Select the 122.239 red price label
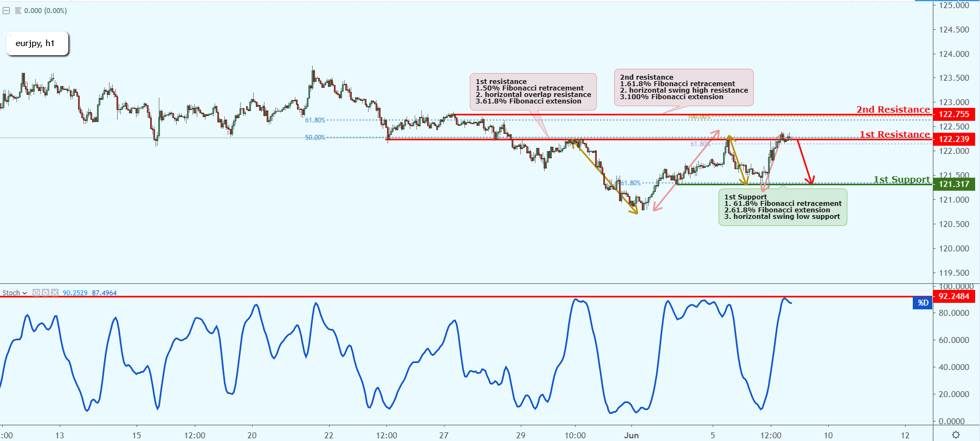Viewport: 980px width, 441px height. [x=954, y=139]
